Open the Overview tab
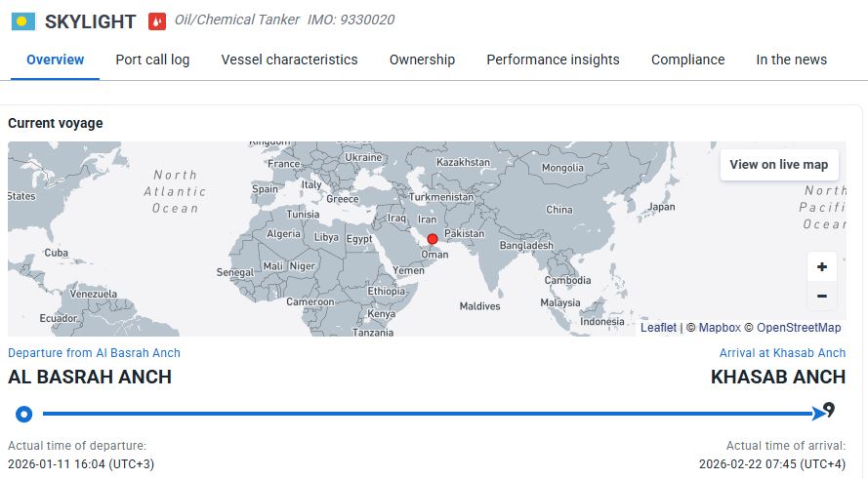 click(56, 60)
